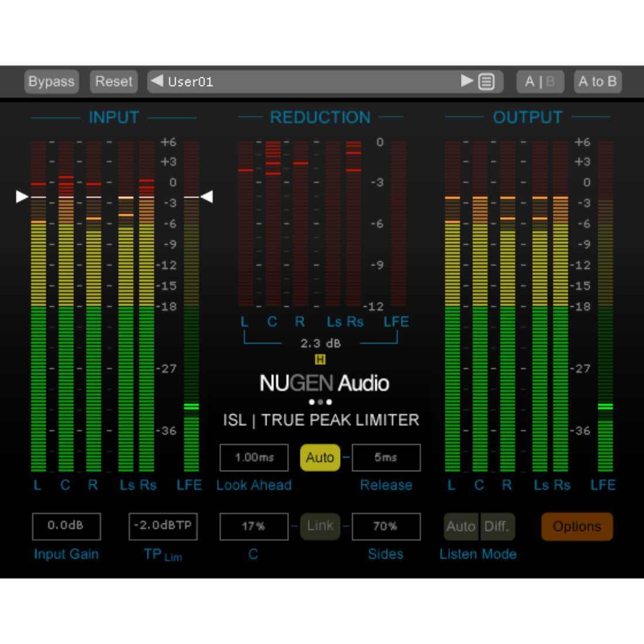Viewport: 644px width, 644px height.
Task: Click the 2.3 dB reduction readout
Action: tap(321, 343)
